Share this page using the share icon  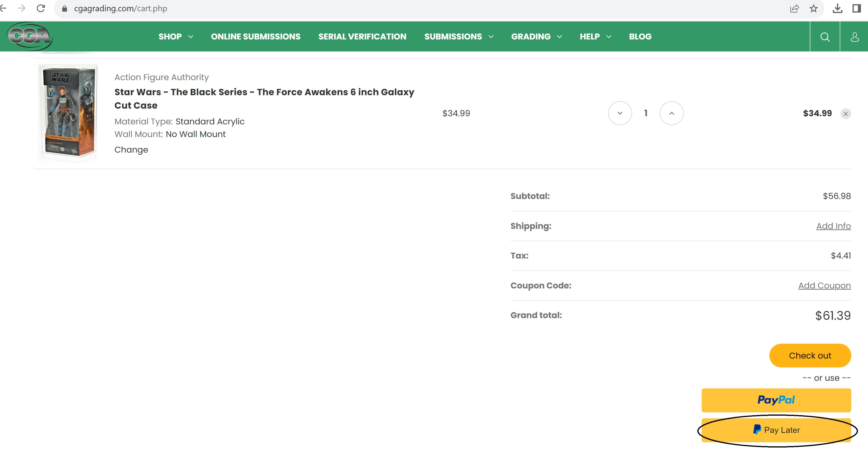tap(794, 8)
